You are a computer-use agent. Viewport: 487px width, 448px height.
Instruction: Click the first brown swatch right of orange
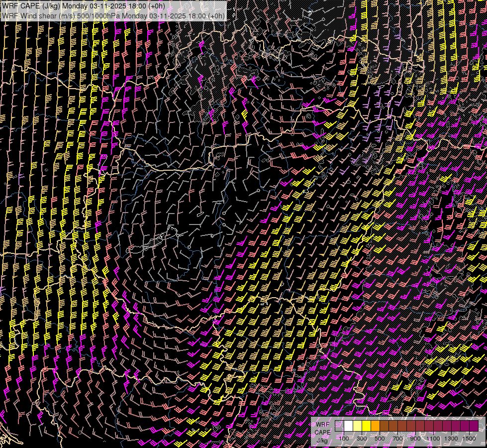385,426
